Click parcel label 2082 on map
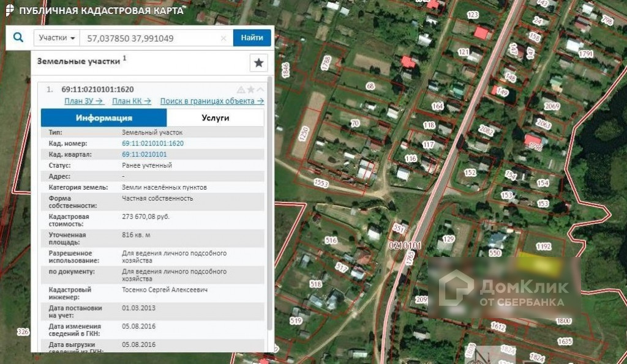 pos(486,130)
